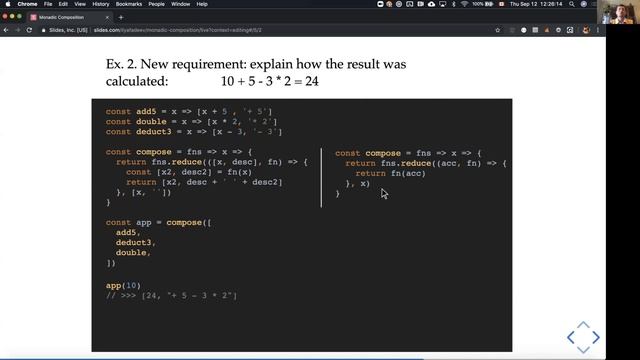
Task: Click the equation '10 + 5 - 3 * 2 = 24'
Action: (x=270, y=81)
